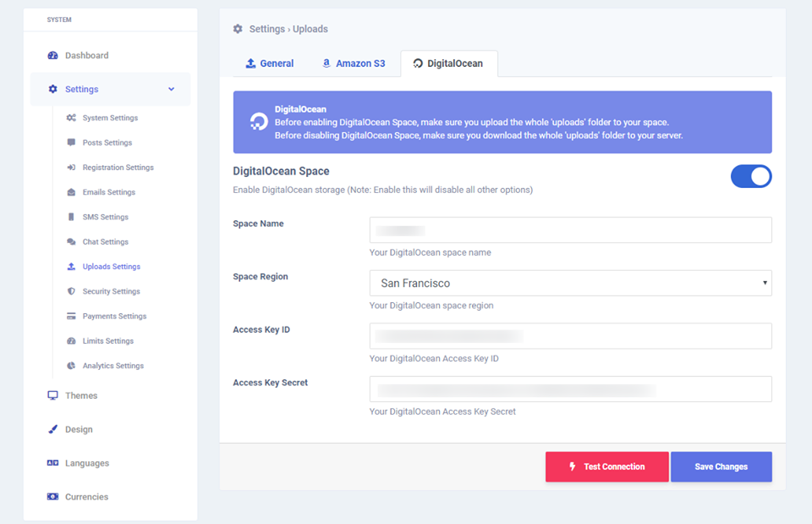Click the DigitalOcean logo icon on tab
Viewport: 812px width, 524px height.
[418, 63]
